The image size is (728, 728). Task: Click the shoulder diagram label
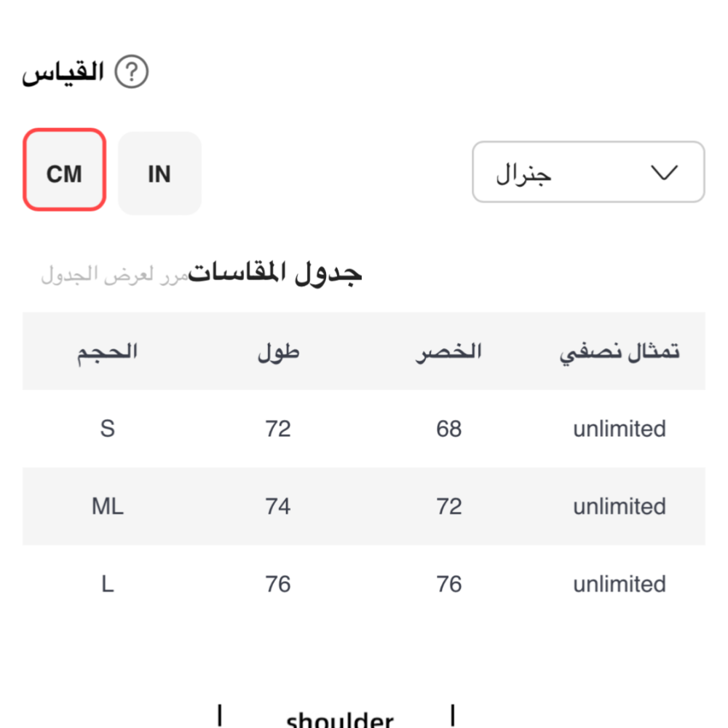340,719
